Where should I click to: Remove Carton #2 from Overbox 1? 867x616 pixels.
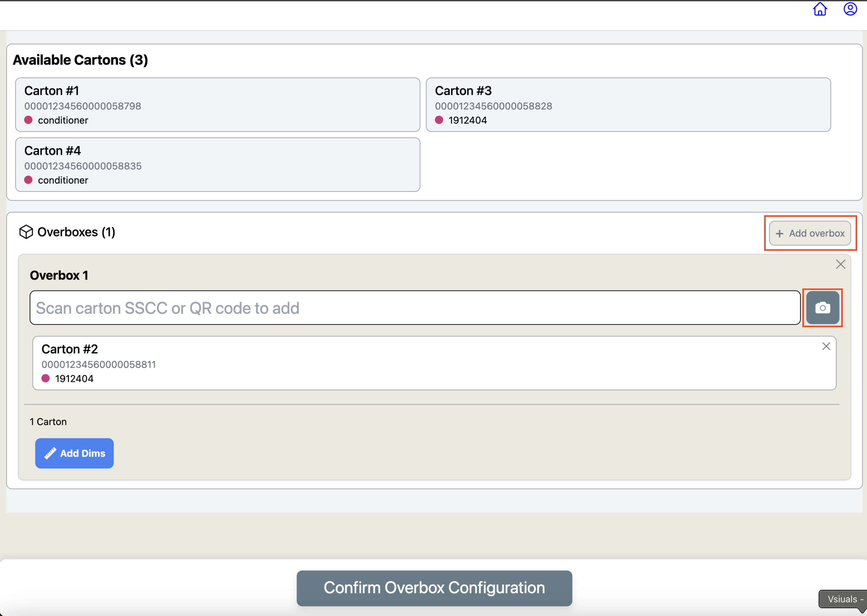(x=826, y=346)
